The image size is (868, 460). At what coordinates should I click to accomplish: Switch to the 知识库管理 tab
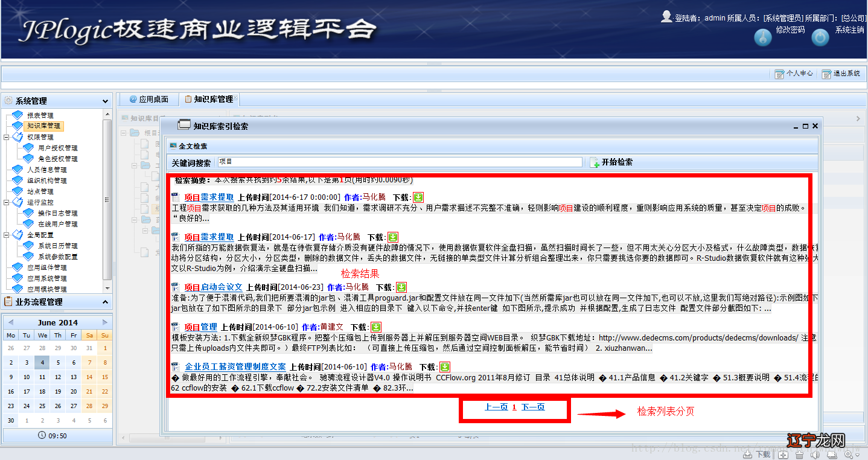pos(209,99)
